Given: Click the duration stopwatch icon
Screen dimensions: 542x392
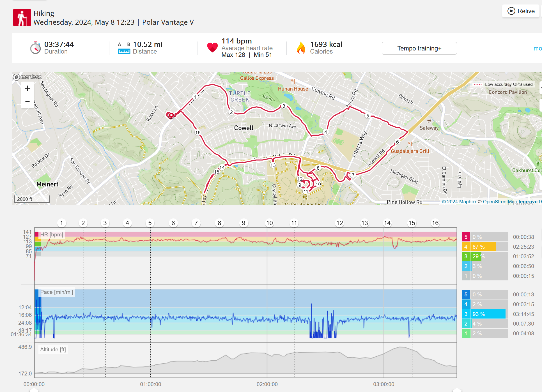Looking at the screenshot, I should [35, 48].
